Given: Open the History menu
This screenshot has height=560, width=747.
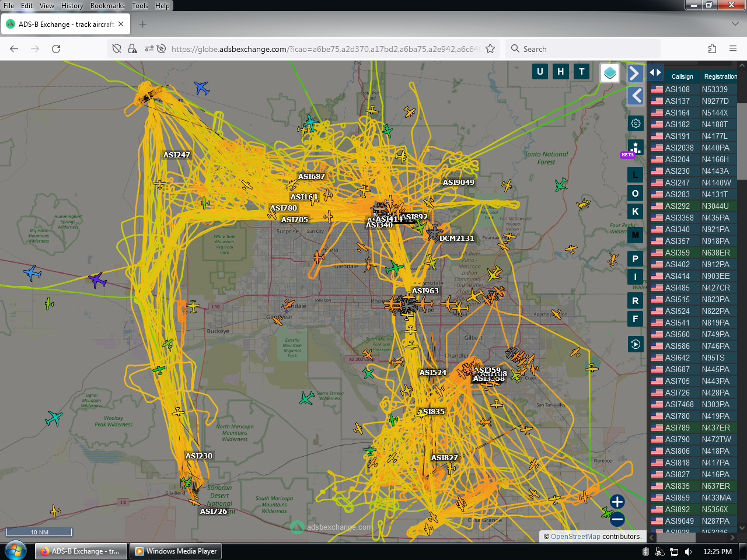Looking at the screenshot, I should tap(72, 6).
